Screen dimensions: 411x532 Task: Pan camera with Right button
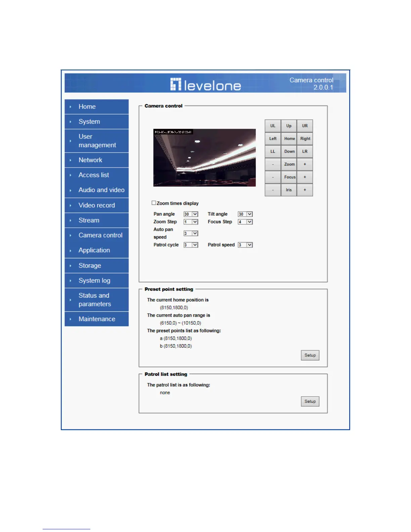point(305,139)
